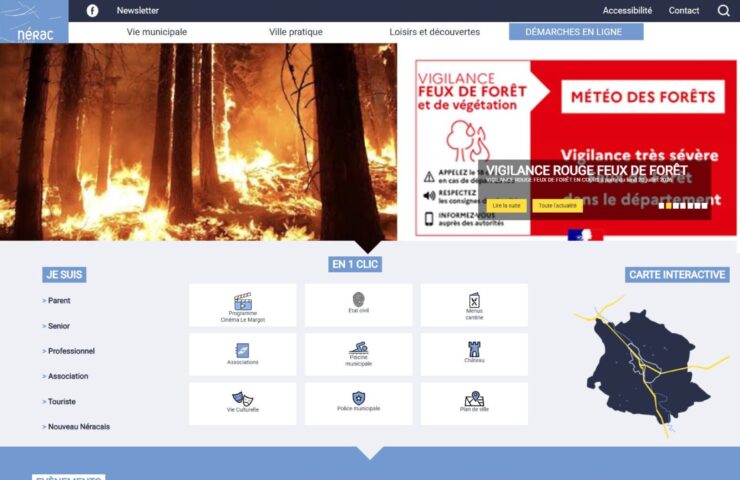This screenshot has height=480, width=740.
Task: Select the first slideshow indicator square
Action: click(661, 206)
